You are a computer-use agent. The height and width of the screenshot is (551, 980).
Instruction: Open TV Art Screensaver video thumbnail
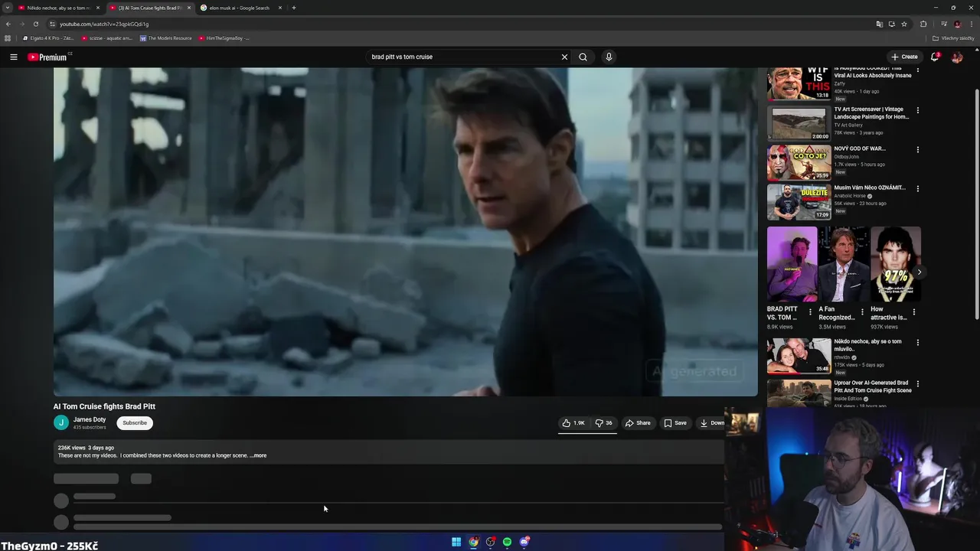[799, 123]
